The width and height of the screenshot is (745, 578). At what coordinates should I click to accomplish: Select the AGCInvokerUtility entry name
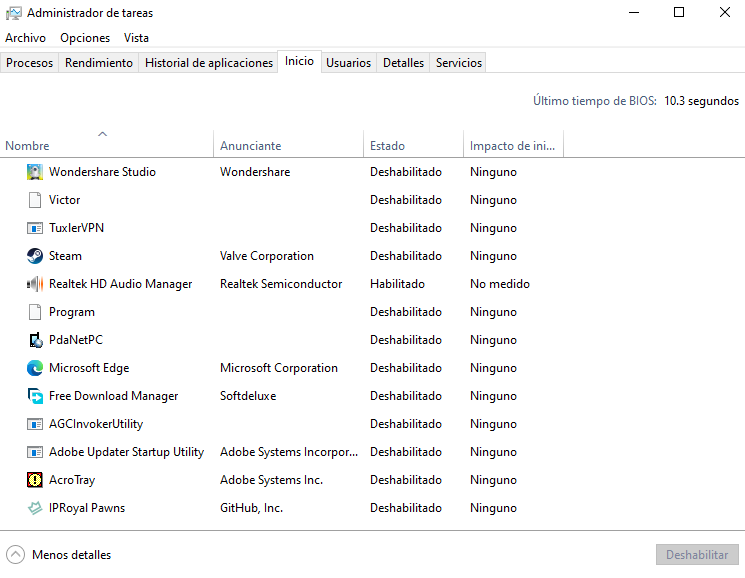point(96,424)
